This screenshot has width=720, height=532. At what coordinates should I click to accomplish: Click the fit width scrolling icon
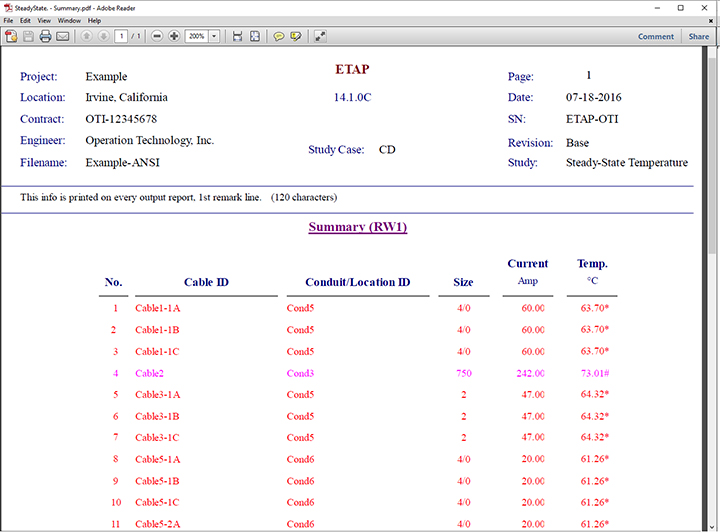point(237,36)
